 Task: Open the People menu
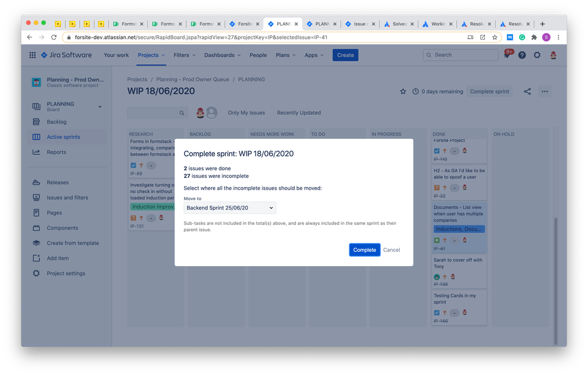tap(258, 55)
